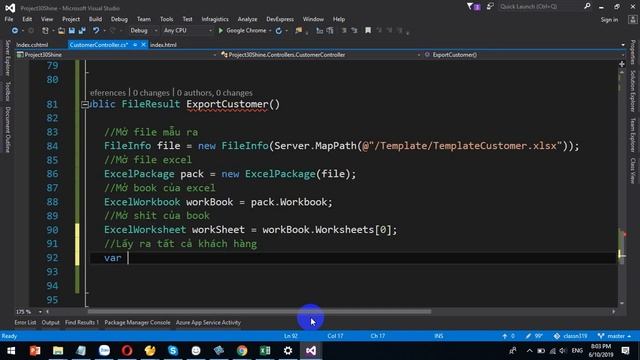
Task: Click in the Quick Launch search field
Action: (541, 7)
